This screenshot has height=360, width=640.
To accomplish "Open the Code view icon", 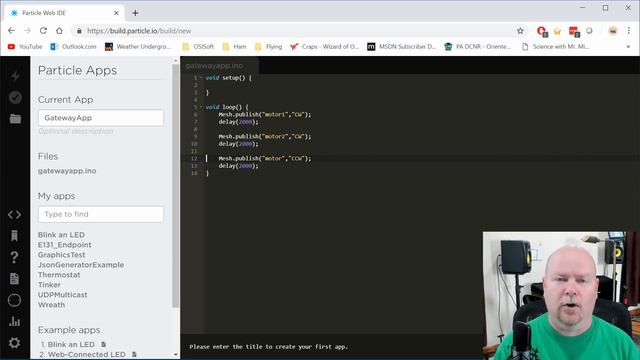I will pos(15,215).
